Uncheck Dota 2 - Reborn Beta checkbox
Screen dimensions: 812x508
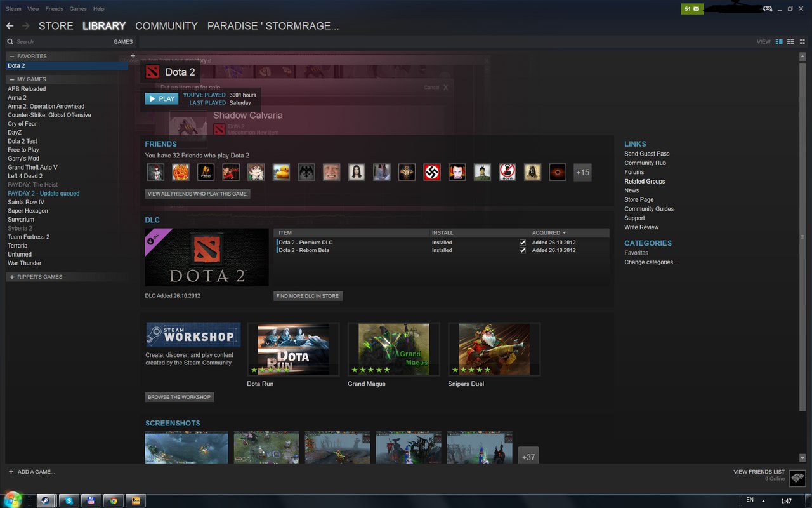(523, 250)
